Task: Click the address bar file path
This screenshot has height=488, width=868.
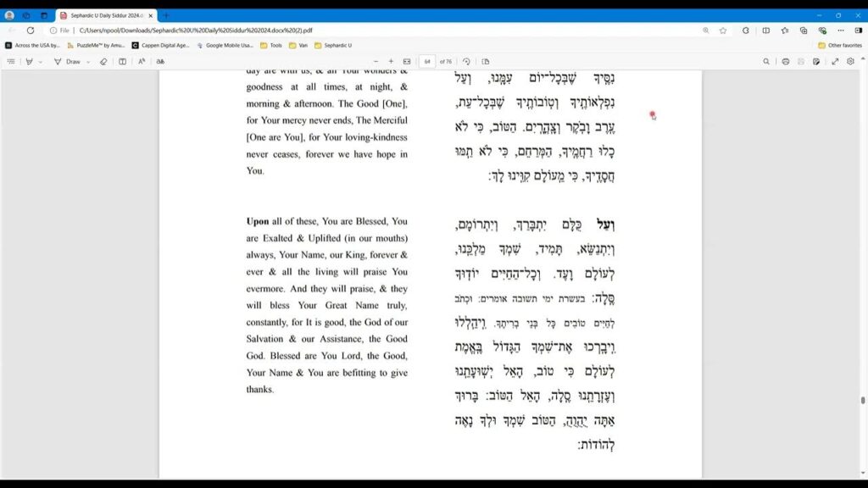Action: [x=196, y=30]
